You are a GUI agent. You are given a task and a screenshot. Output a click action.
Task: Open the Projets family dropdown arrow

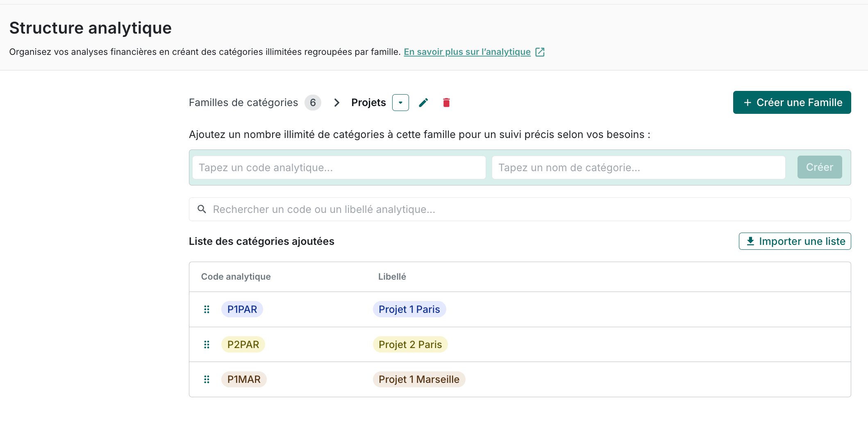click(x=400, y=102)
